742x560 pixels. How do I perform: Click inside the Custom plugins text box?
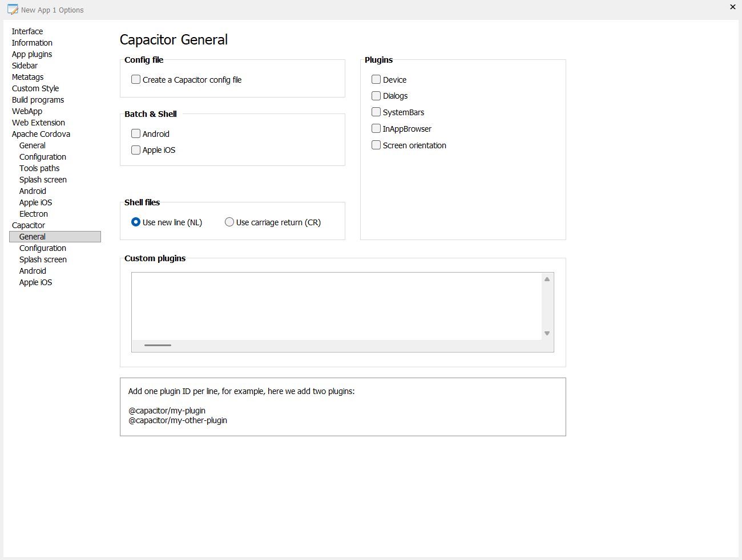coord(337,306)
